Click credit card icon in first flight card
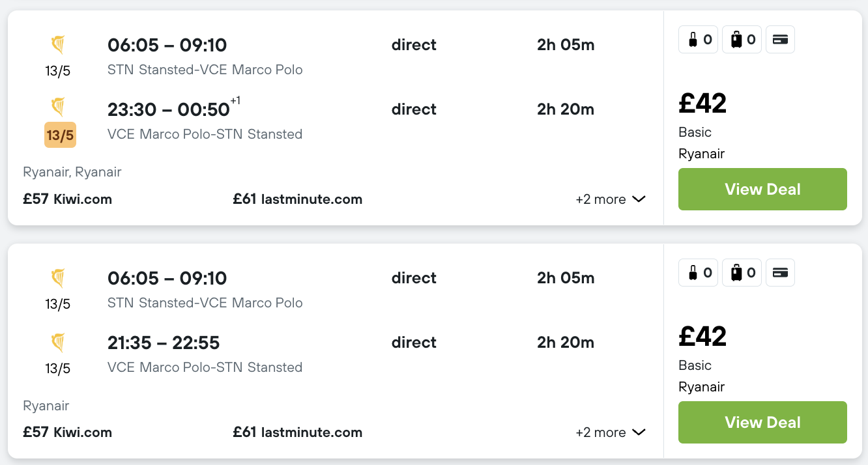Viewport: 868px width, 465px height. [x=780, y=40]
